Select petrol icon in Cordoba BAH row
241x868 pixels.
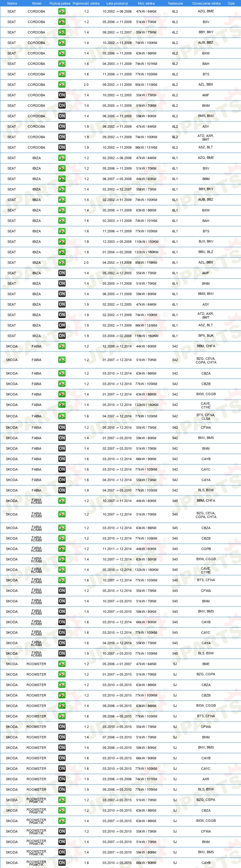click(x=62, y=64)
